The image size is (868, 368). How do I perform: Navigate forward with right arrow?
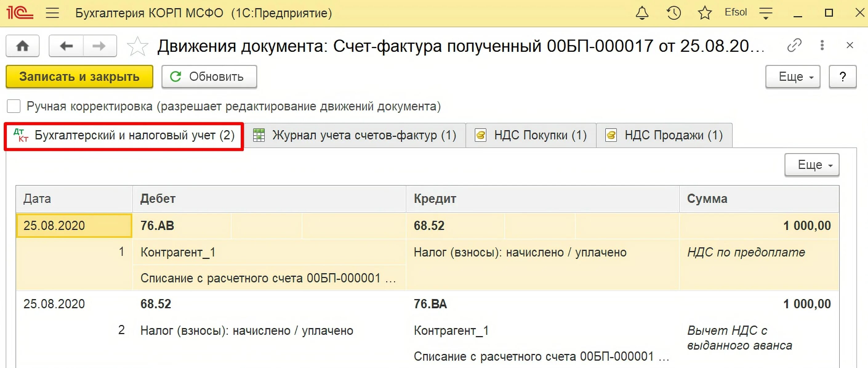100,46
